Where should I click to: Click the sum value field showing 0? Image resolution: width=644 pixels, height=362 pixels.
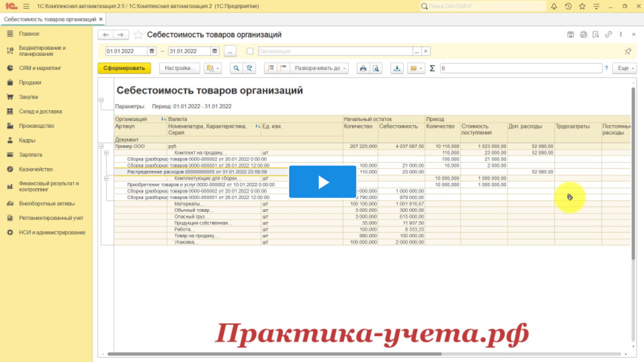click(521, 68)
